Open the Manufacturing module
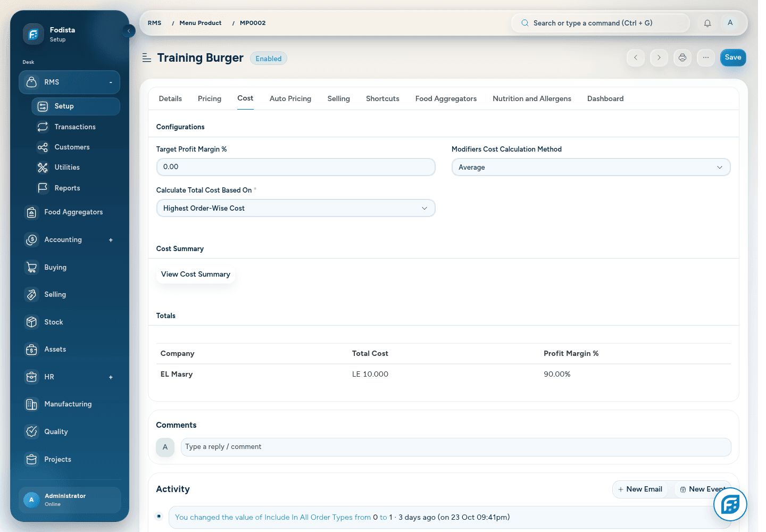This screenshot has width=766, height=532. (x=69, y=404)
